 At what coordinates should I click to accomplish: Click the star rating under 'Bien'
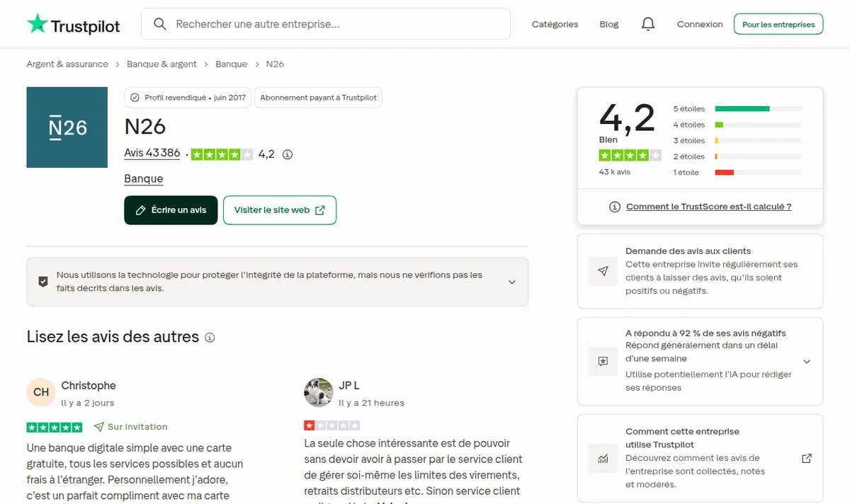(630, 155)
